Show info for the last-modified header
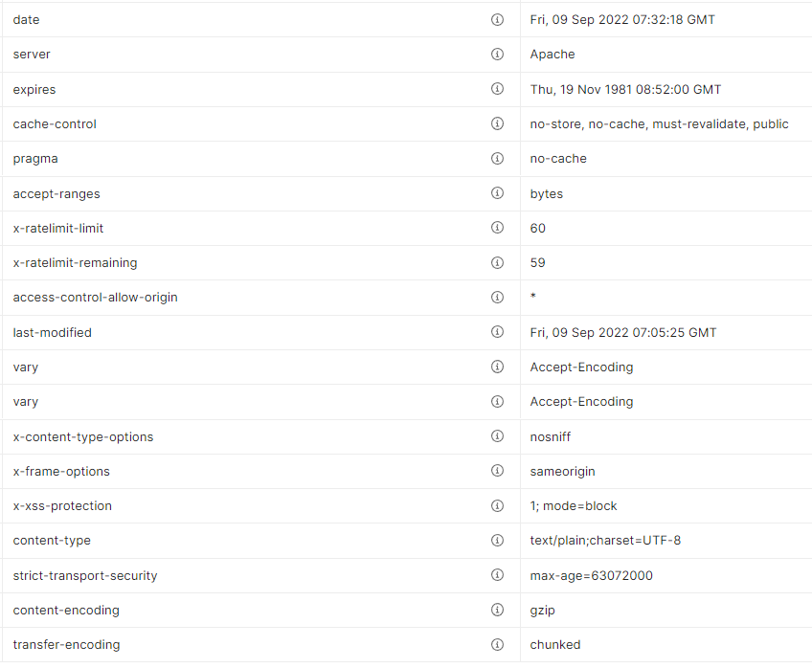 tap(497, 332)
